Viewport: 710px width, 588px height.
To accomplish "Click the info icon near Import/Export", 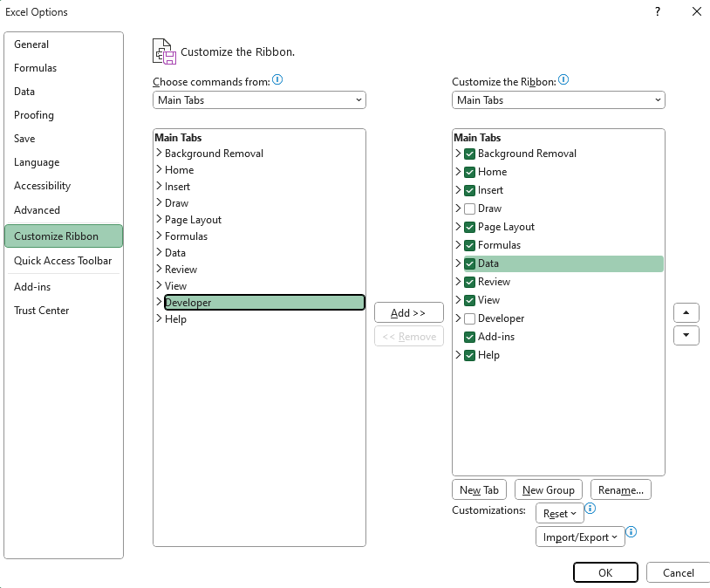I will [631, 531].
